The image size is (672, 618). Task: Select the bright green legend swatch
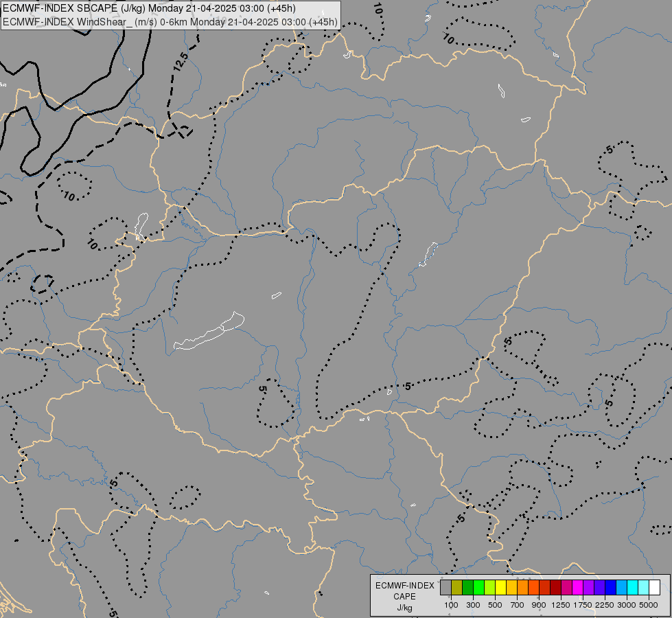(478, 587)
